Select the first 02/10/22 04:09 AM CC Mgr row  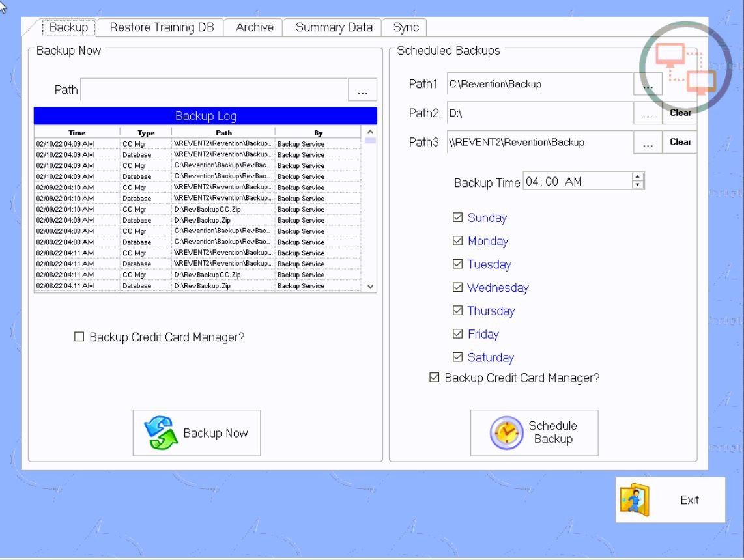197,144
